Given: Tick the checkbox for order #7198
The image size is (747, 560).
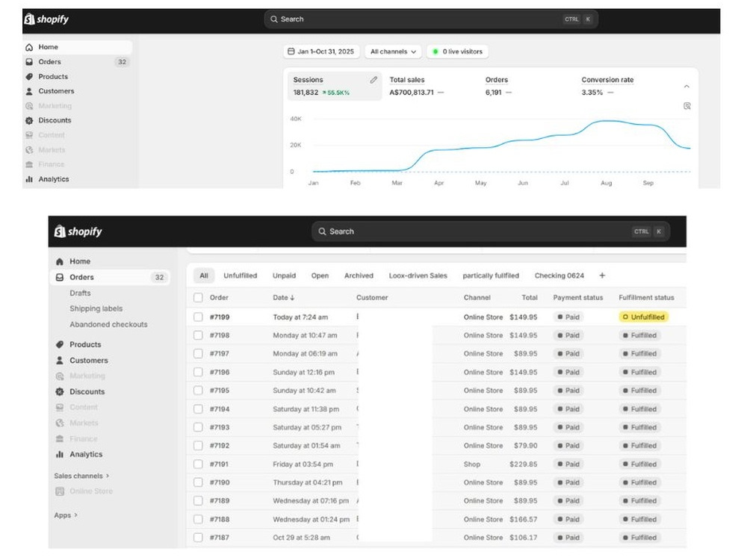Looking at the screenshot, I should tap(198, 335).
